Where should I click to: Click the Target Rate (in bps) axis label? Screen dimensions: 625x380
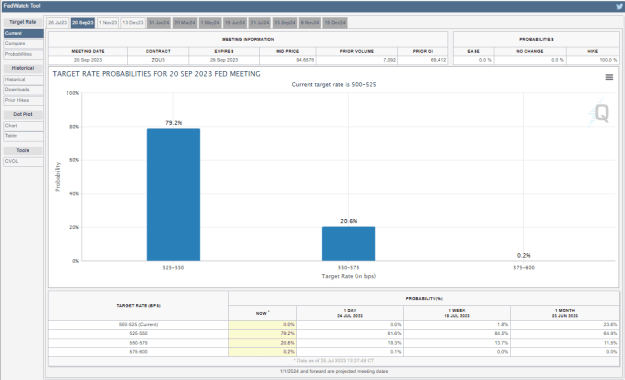click(x=348, y=276)
